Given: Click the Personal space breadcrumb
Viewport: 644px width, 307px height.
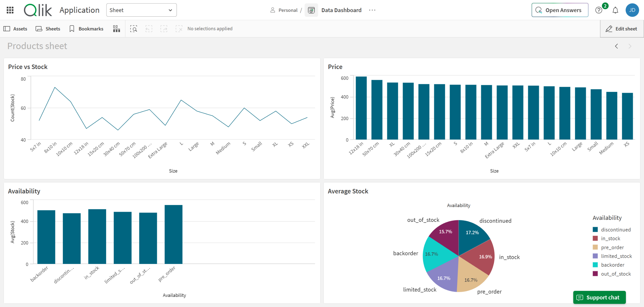Looking at the screenshot, I should (x=284, y=10).
